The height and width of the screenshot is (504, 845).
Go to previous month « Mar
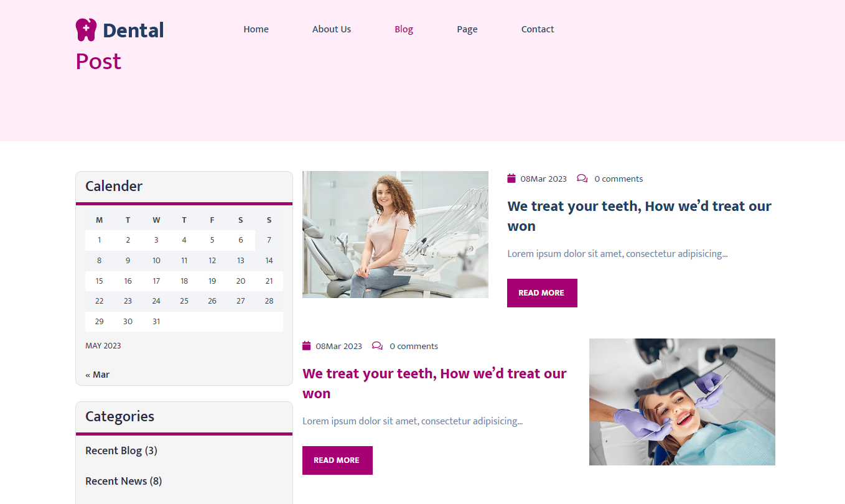(x=98, y=375)
